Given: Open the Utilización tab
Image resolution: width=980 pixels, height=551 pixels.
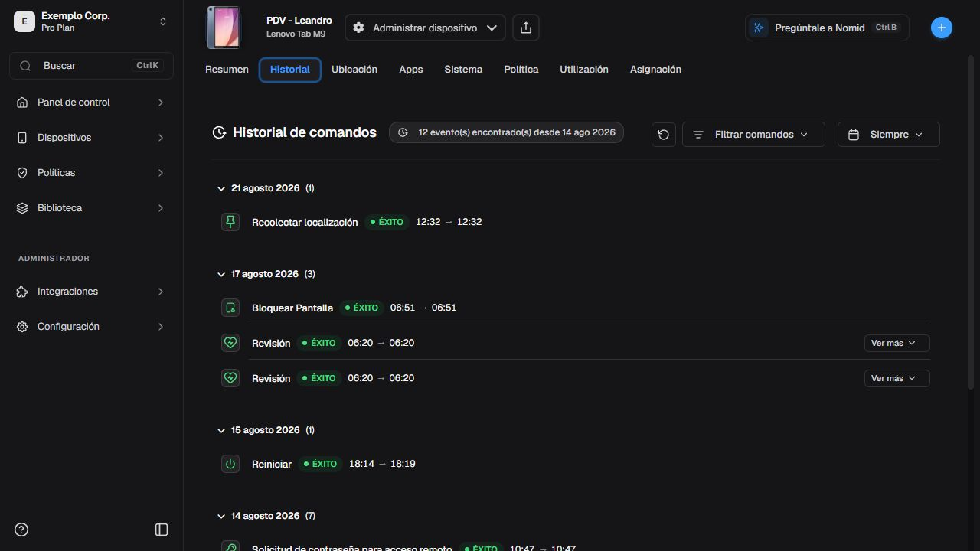Looking at the screenshot, I should 584,69.
